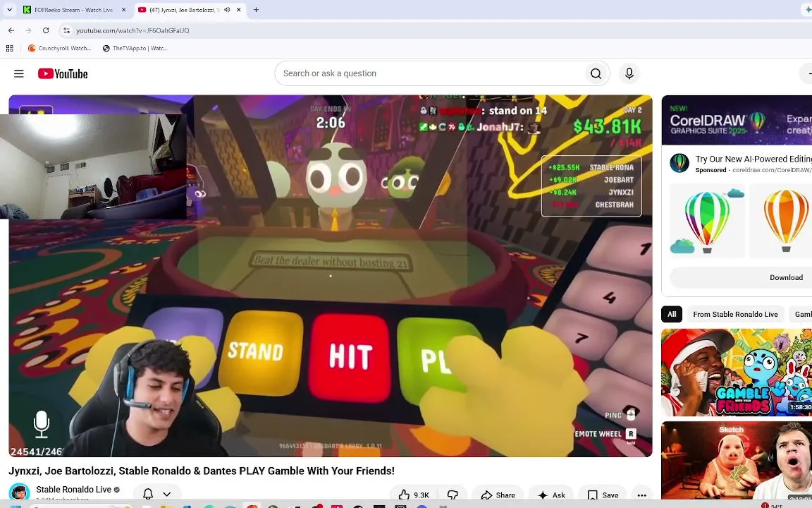The image size is (812, 508).
Task: Start voice search with microphone
Action: [x=629, y=73]
